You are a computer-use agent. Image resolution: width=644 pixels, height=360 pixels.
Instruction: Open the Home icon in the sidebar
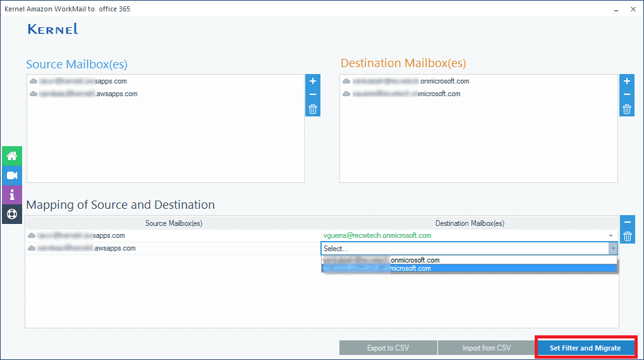12,156
